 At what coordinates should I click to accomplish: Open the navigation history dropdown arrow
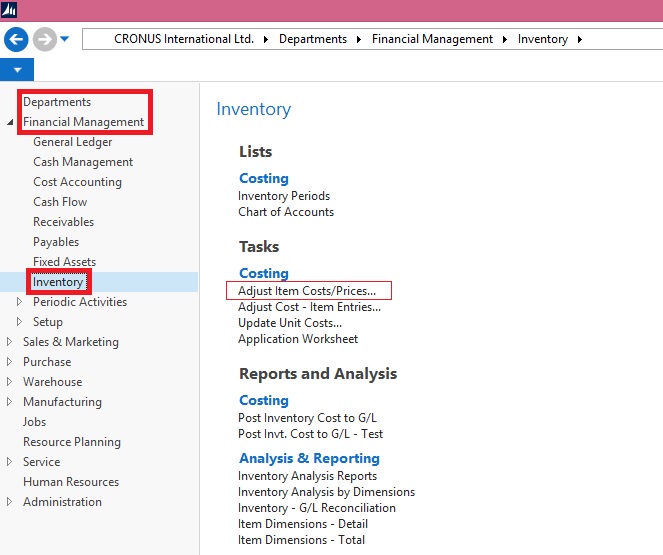[65, 39]
